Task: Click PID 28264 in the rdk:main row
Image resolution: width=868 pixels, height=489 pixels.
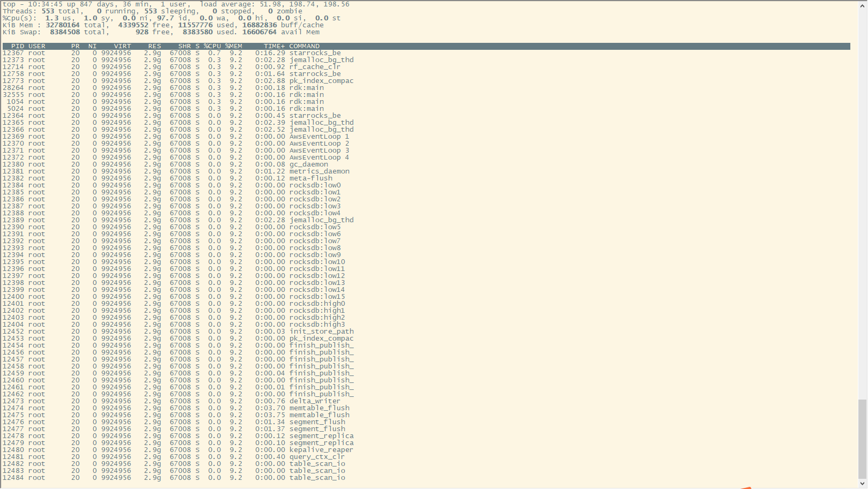Action: click(13, 88)
